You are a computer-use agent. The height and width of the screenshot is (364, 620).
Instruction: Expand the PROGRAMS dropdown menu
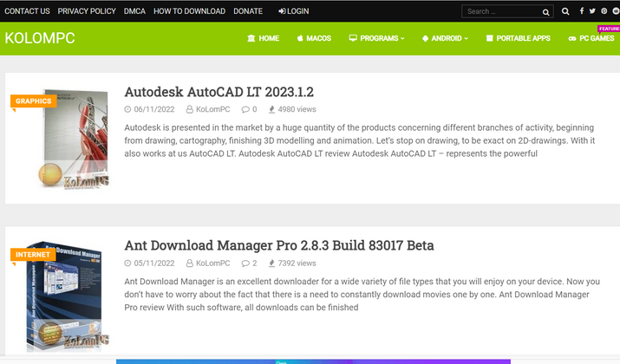(x=376, y=38)
